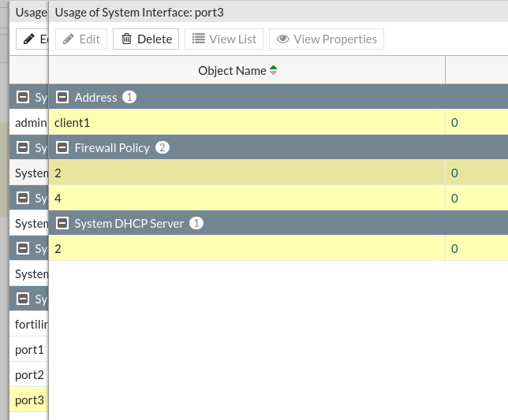Click the Address count badge
The height and width of the screenshot is (420, 508).
pos(129,98)
